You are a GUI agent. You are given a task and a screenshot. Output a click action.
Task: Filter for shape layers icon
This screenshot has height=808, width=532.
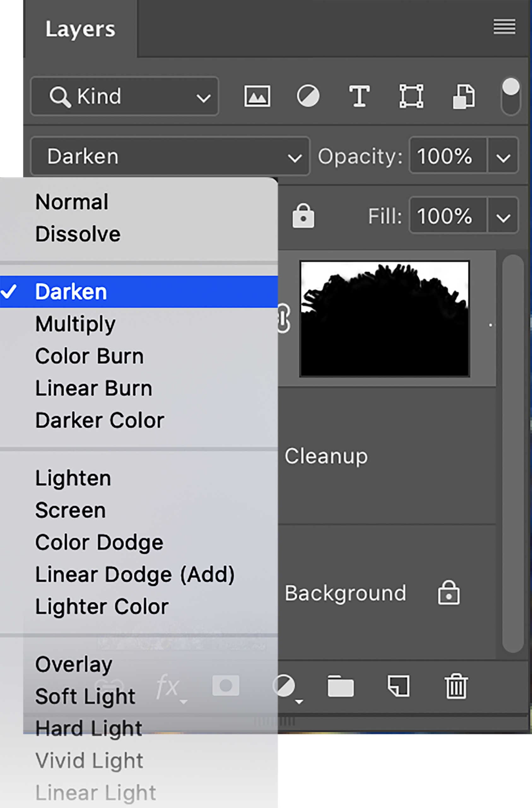(411, 96)
